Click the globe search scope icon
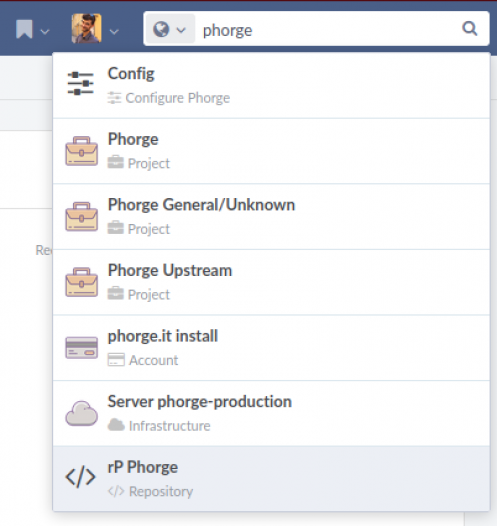This screenshot has height=526, width=497. pos(161,30)
